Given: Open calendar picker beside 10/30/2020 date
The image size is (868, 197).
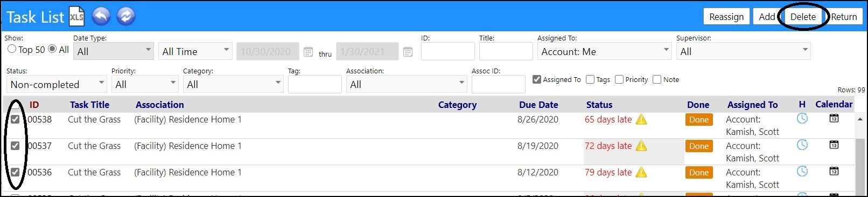Looking at the screenshot, I should [x=308, y=52].
